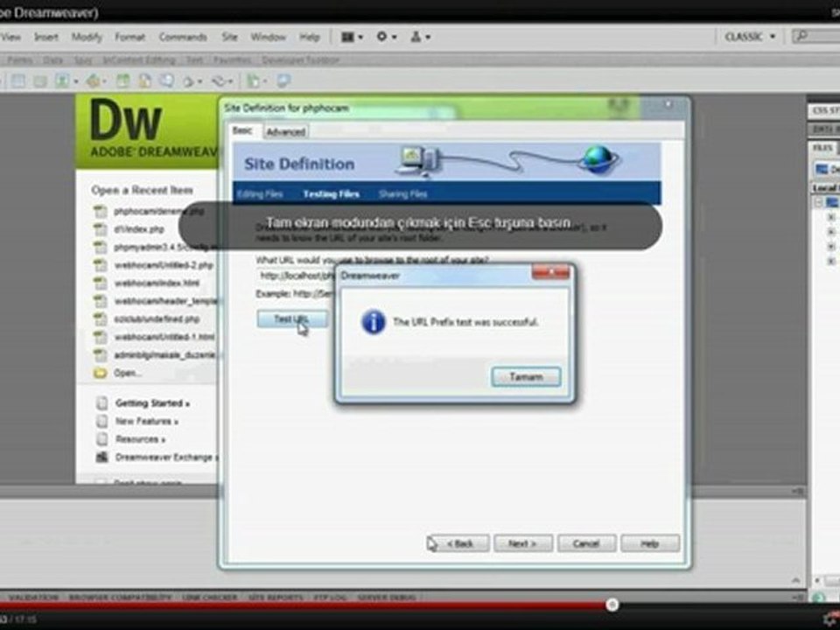
Task: Click the Open... folder item
Action: (128, 373)
